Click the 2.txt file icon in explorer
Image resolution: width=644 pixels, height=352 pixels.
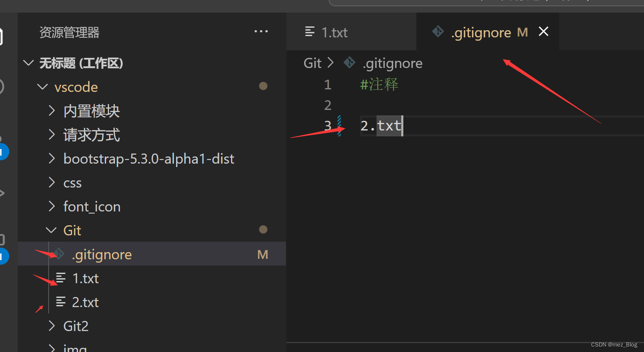pyautogui.click(x=61, y=302)
